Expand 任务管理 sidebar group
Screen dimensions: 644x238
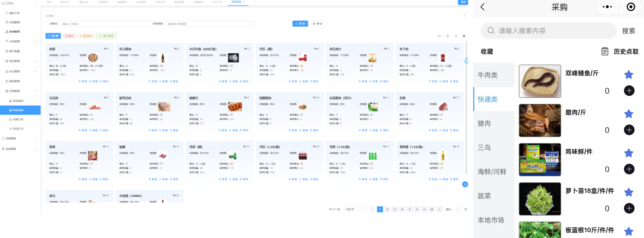35,41
